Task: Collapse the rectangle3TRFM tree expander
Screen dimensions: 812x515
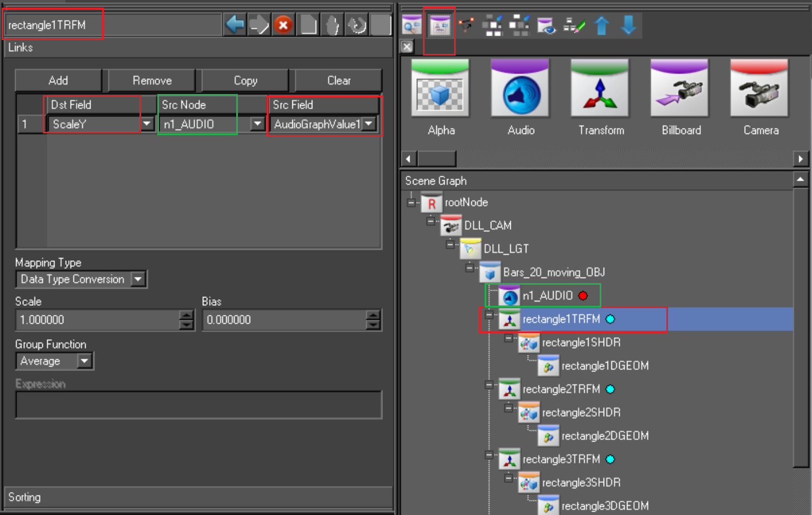Action: 489,455
